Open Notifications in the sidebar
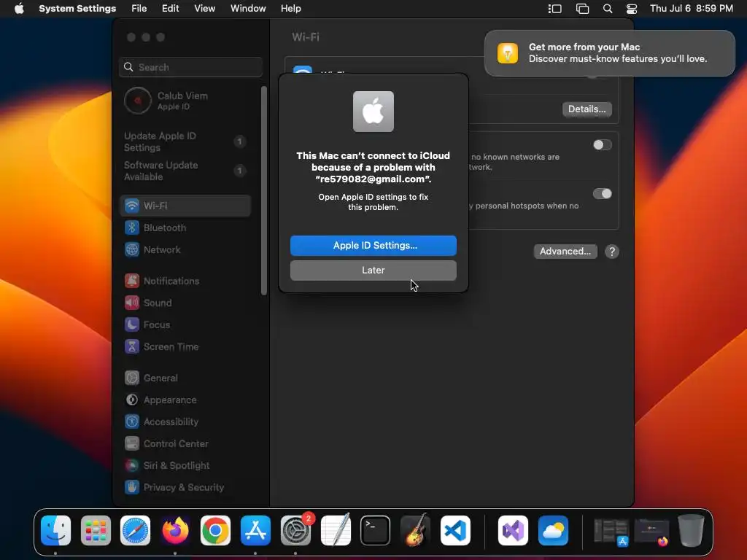 (x=185, y=281)
